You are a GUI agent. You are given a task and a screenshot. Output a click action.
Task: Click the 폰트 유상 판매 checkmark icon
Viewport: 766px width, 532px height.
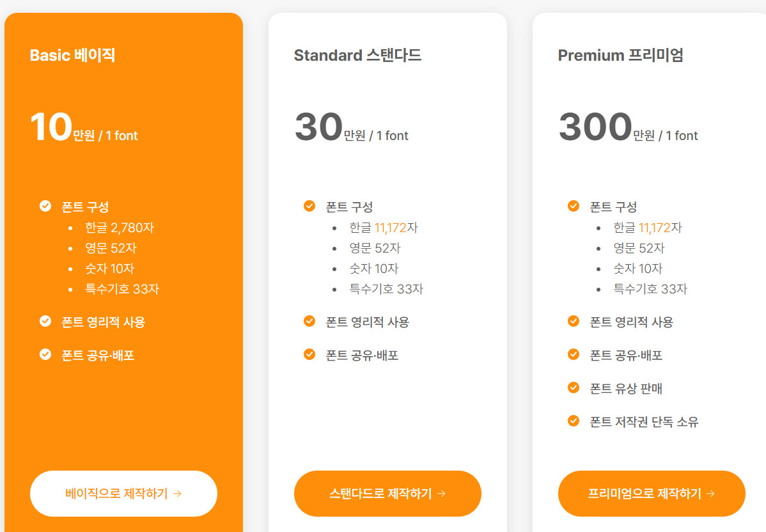[x=574, y=387]
